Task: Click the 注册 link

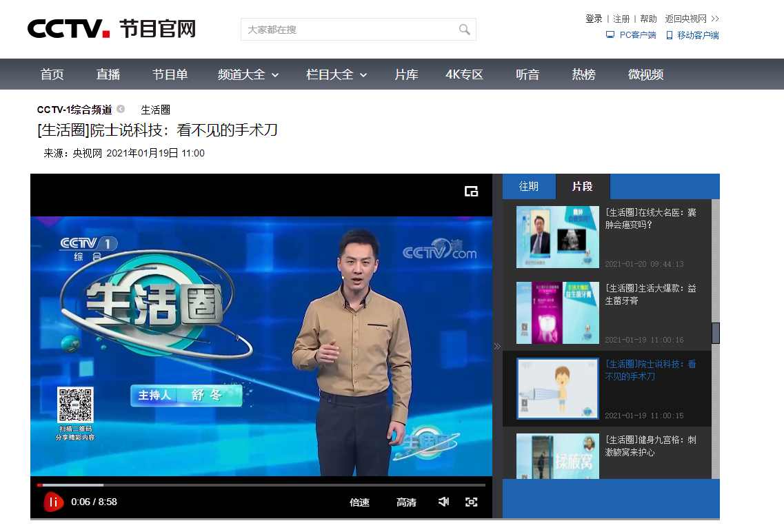Action: (x=621, y=19)
